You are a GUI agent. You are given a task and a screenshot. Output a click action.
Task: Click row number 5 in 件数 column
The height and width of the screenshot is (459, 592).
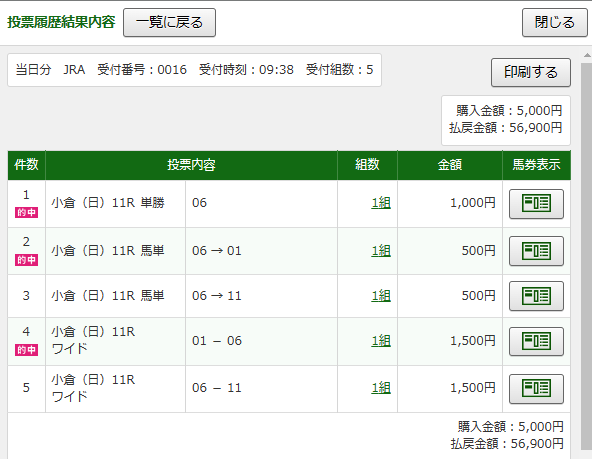[26, 388]
